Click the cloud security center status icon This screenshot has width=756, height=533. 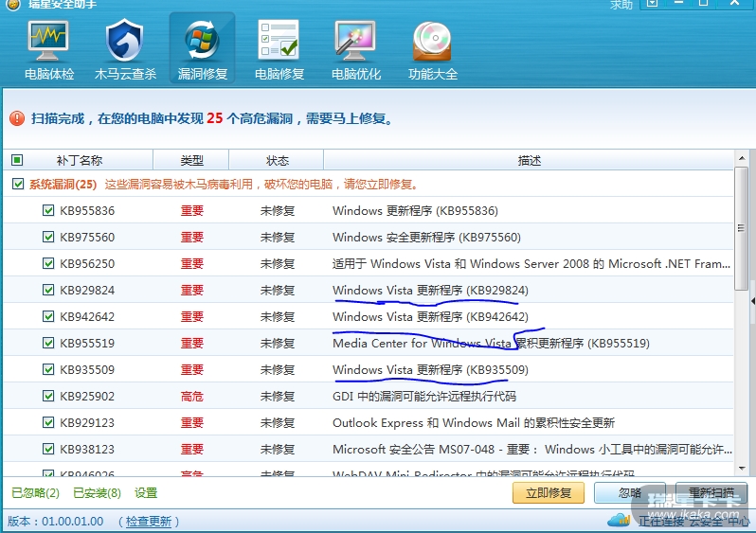coord(619,520)
